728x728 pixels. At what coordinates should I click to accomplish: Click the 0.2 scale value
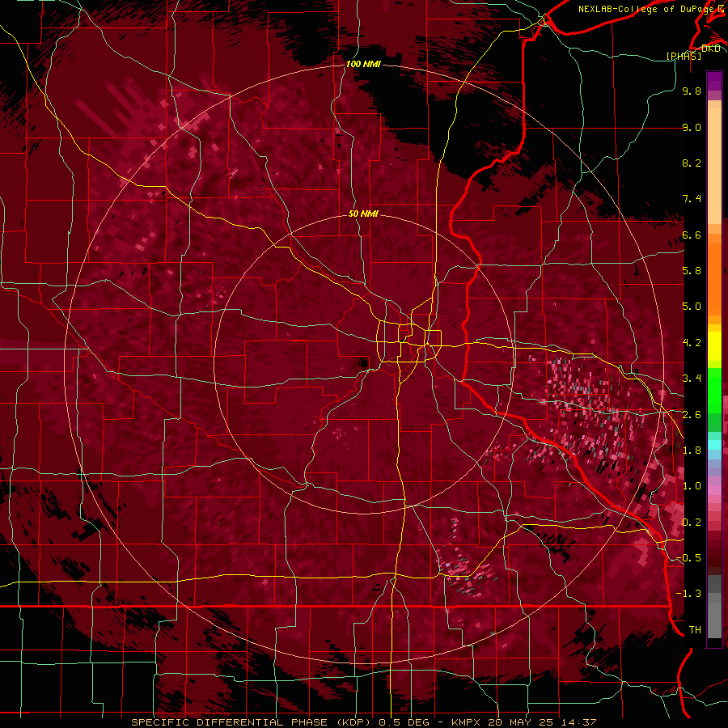coord(692,523)
